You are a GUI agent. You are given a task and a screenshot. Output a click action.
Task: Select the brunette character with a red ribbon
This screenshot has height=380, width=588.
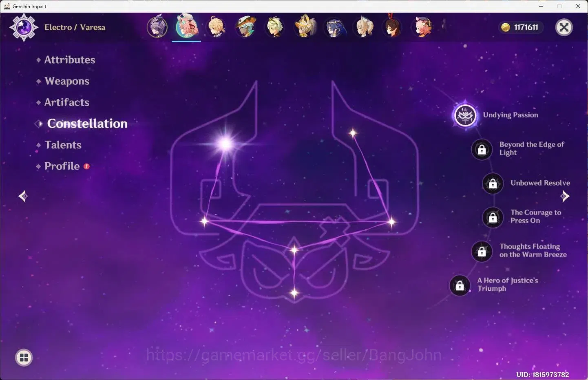pos(393,26)
